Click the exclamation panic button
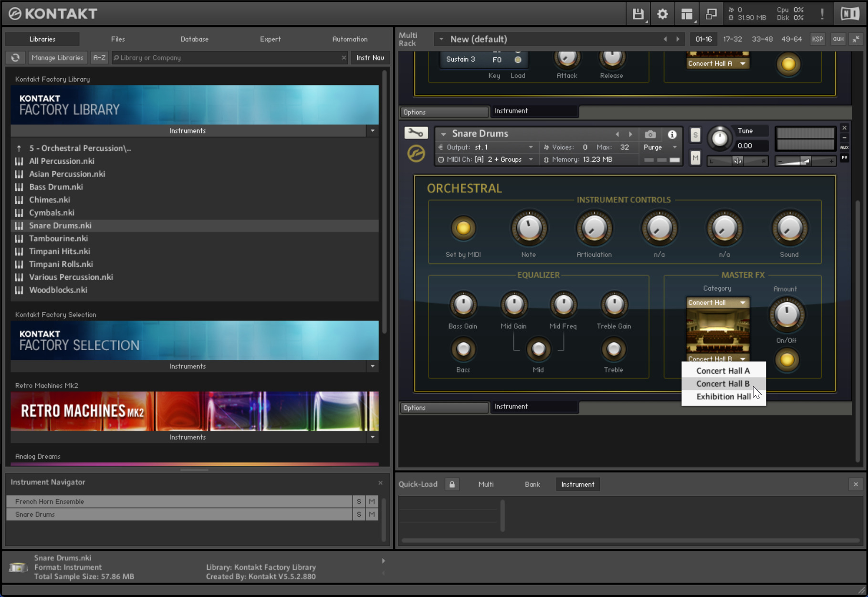Viewport: 868px width, 597px height. (x=822, y=14)
